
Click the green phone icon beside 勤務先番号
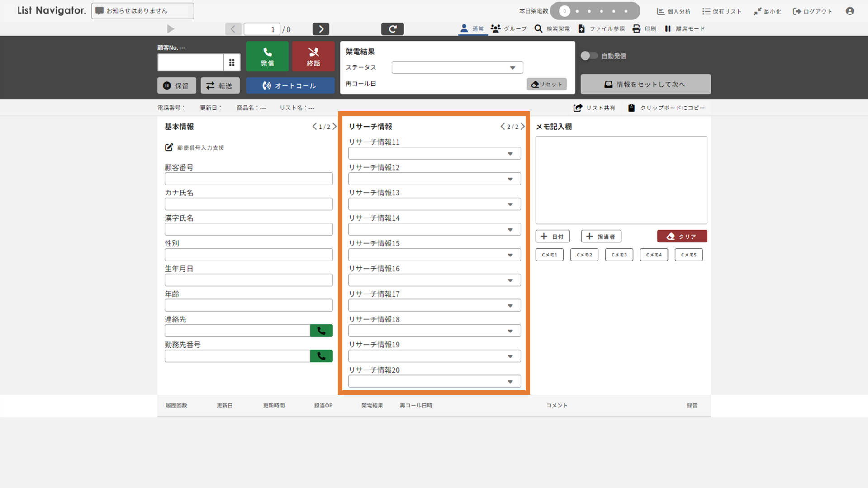(321, 356)
